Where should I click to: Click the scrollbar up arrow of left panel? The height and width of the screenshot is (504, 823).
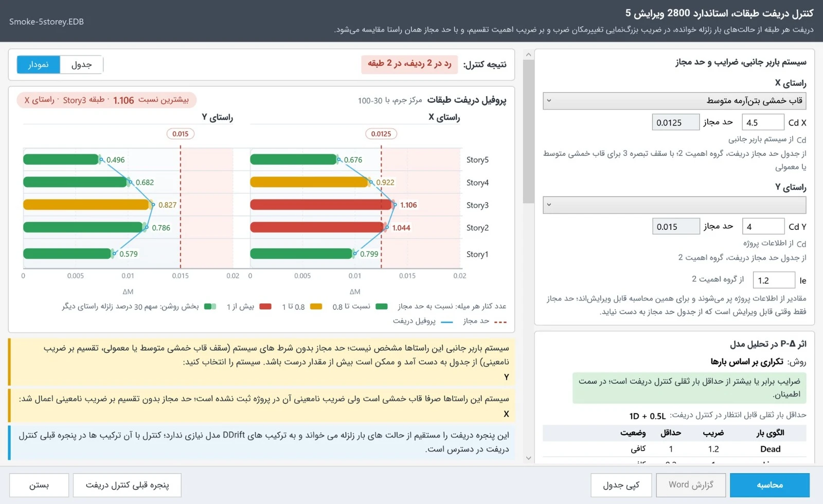528,54
